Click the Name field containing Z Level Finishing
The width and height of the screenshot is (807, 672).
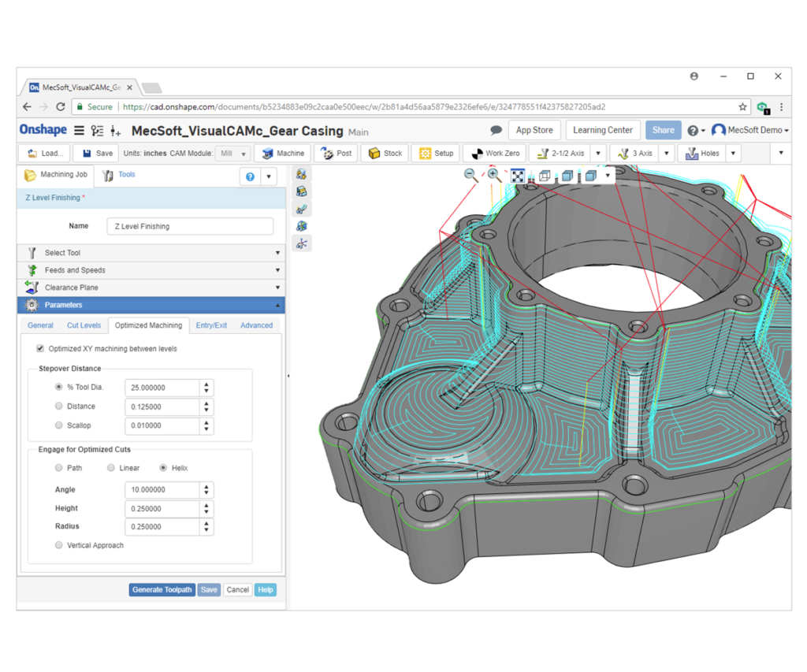tap(190, 226)
